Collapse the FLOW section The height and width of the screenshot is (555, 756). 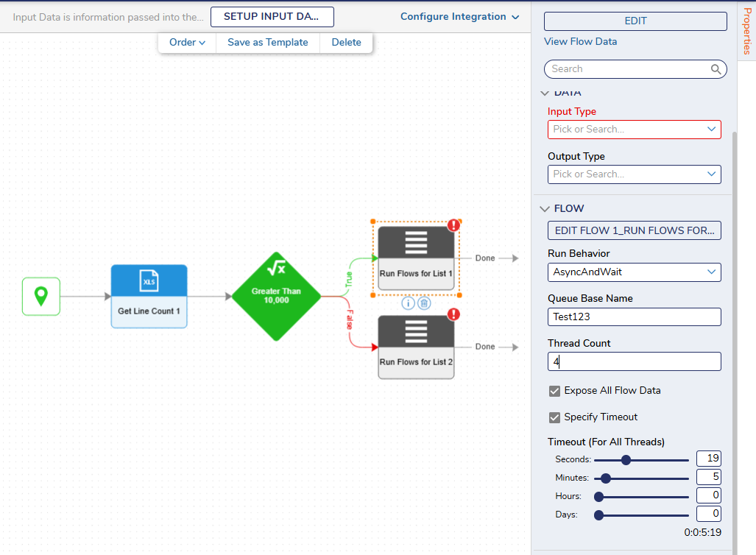click(545, 208)
